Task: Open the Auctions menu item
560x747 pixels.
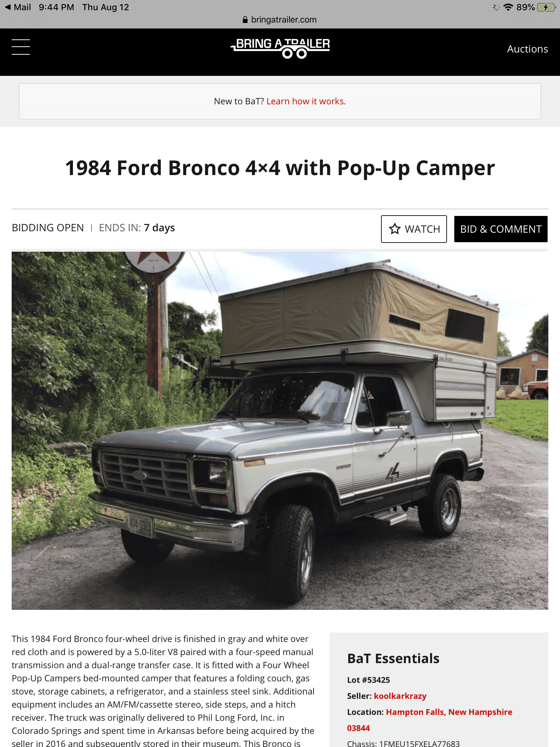Action: coord(527,49)
